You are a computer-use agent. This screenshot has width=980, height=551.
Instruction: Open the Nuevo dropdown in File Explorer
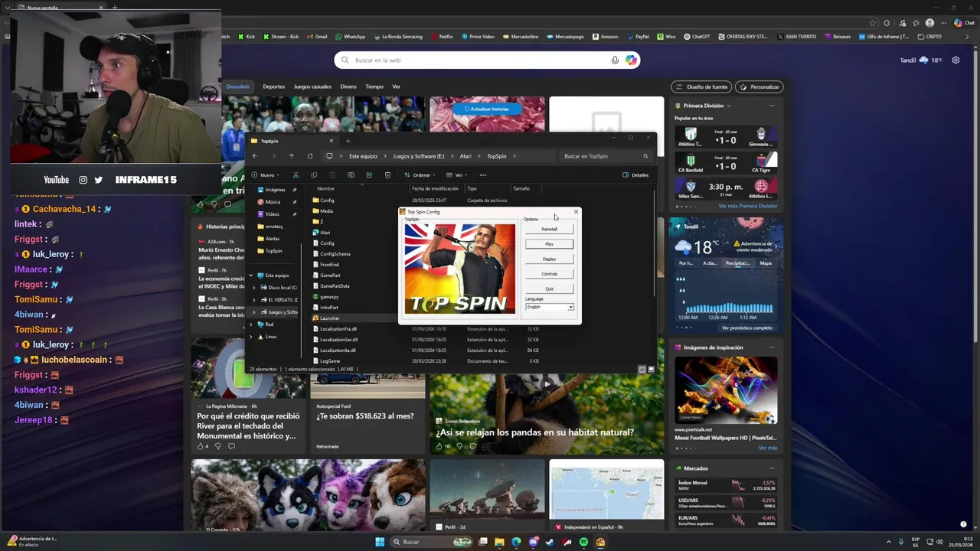(x=266, y=175)
